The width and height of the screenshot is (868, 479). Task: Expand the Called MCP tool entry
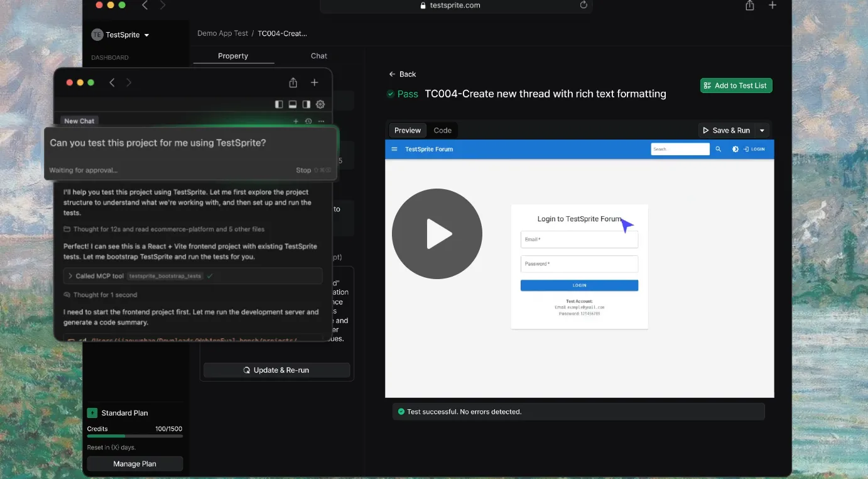71,276
